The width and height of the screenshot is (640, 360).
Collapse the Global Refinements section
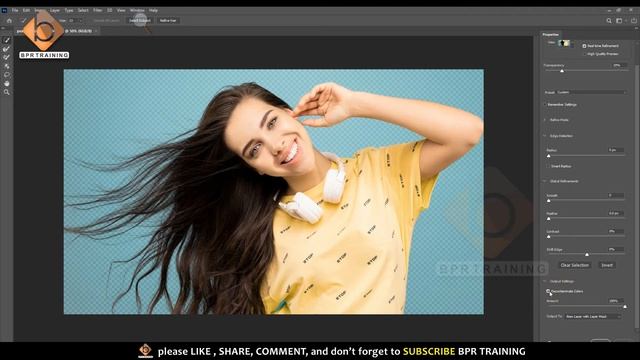point(544,181)
